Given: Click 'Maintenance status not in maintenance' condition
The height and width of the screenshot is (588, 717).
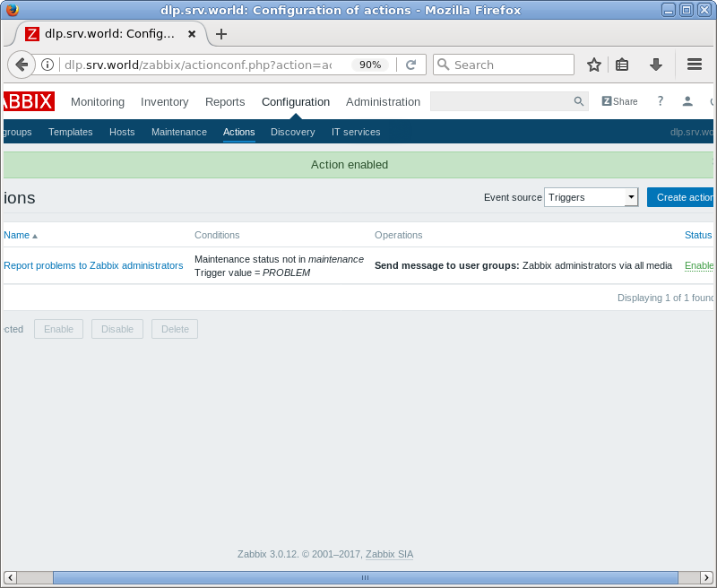Looking at the screenshot, I should (279, 259).
